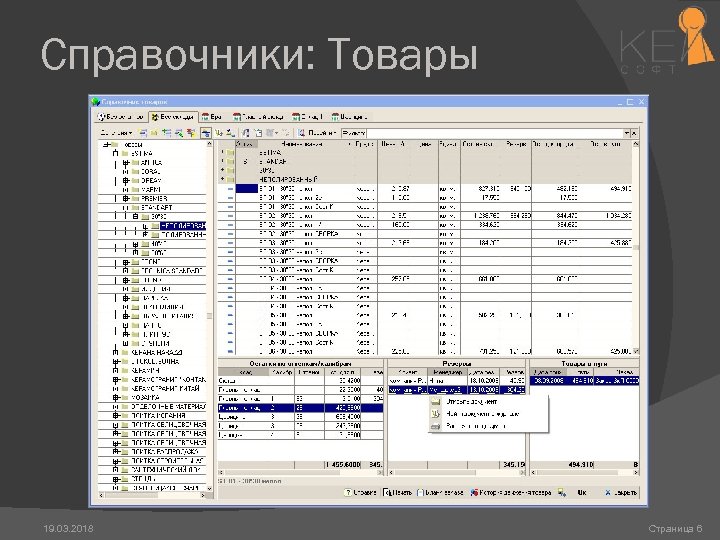Viewport: 720px width, 540px height.
Task: Click the first toolbar icon after the dropdown
Action: pos(143,133)
